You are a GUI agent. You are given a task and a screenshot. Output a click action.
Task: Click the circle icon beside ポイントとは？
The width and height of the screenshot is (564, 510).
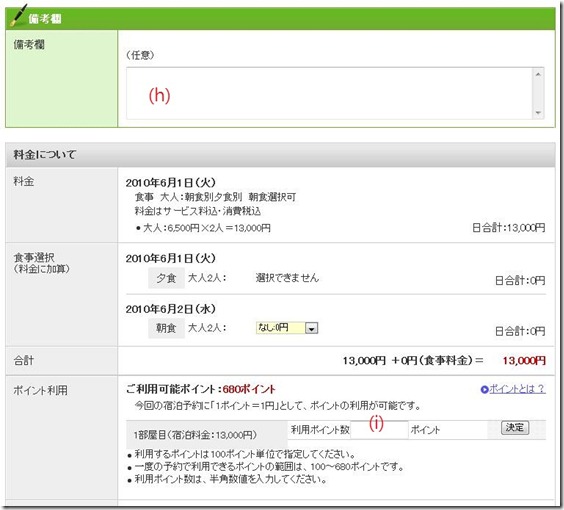click(x=484, y=390)
